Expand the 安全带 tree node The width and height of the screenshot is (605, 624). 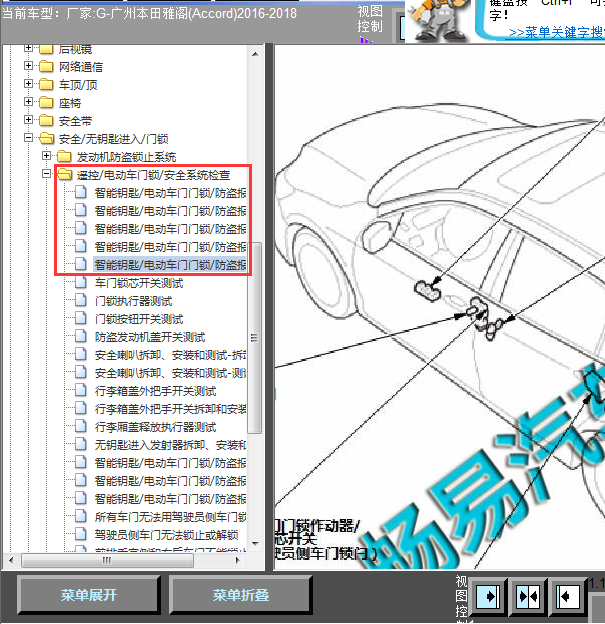[x=28, y=120]
